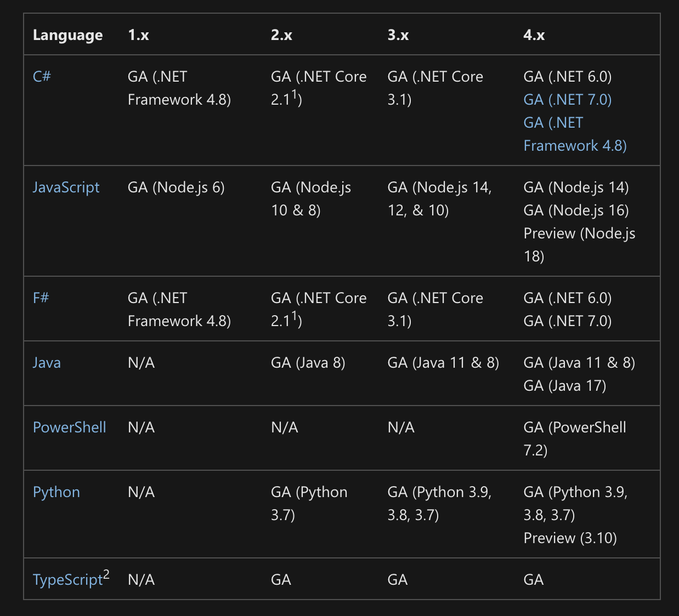679x616 pixels.
Task: Click the TypeScript row's 4.x GA cell
Action: [x=534, y=580]
